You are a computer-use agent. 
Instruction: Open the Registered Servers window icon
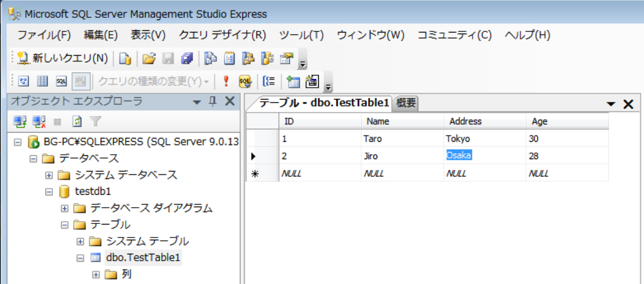coord(211,59)
